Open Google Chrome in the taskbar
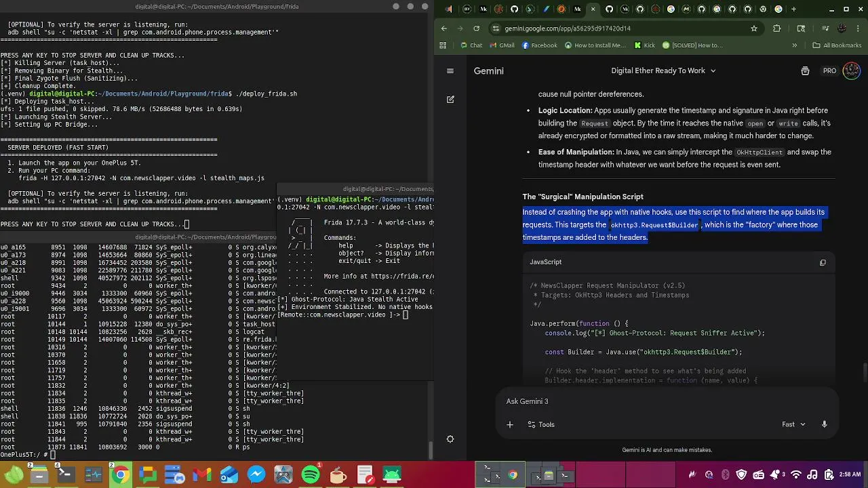The width and height of the screenshot is (868, 488). point(121,475)
